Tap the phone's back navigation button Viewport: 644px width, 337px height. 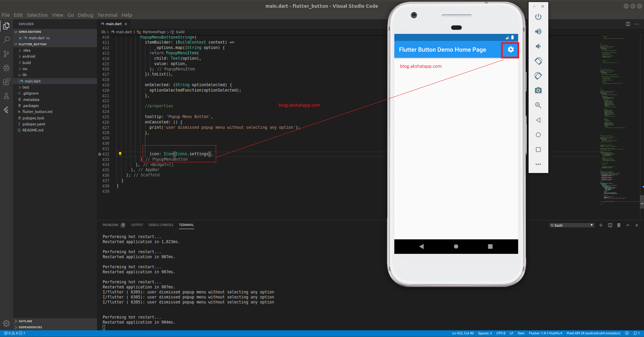click(x=422, y=246)
